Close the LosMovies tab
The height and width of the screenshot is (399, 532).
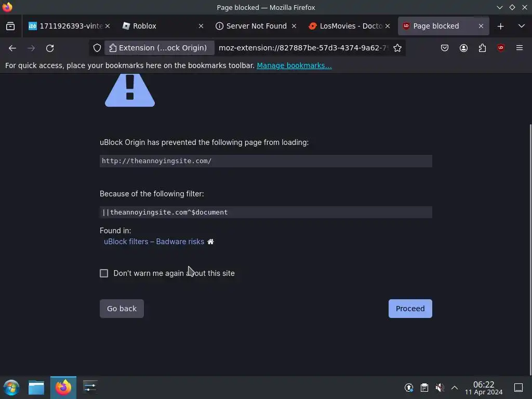pyautogui.click(x=388, y=26)
